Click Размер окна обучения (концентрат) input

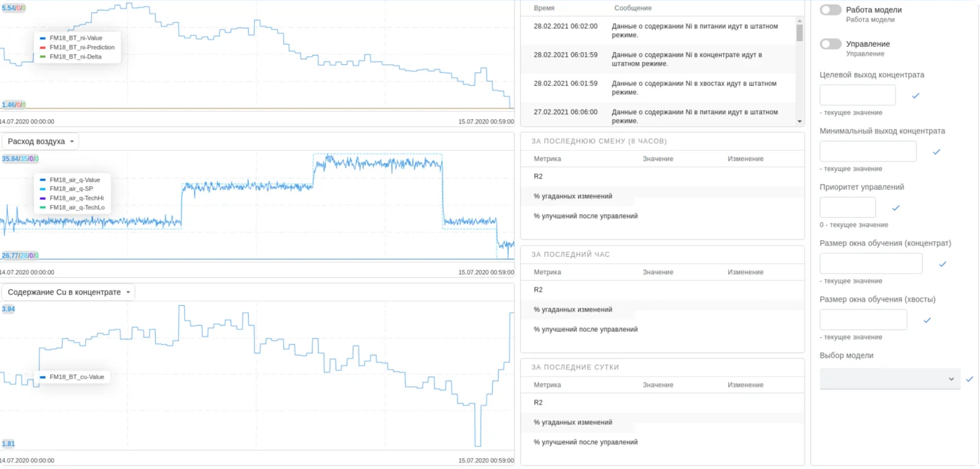coord(871,264)
